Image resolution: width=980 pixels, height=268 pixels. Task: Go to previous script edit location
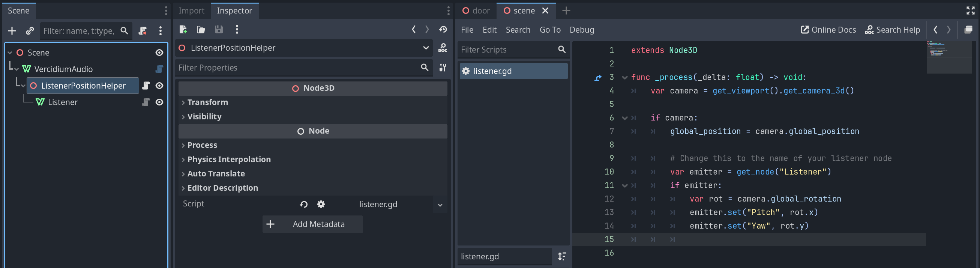(935, 30)
